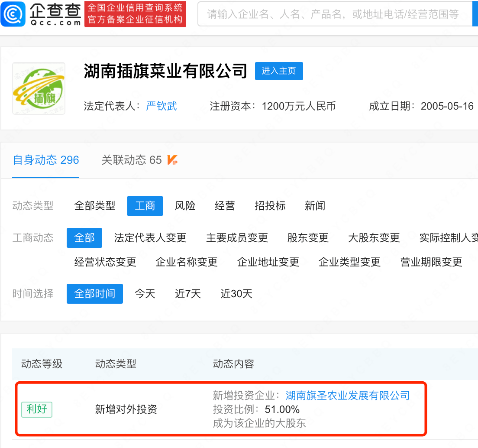478x448 pixels.
Task: Click the 新增对外投资 cell text
Action: (126, 409)
